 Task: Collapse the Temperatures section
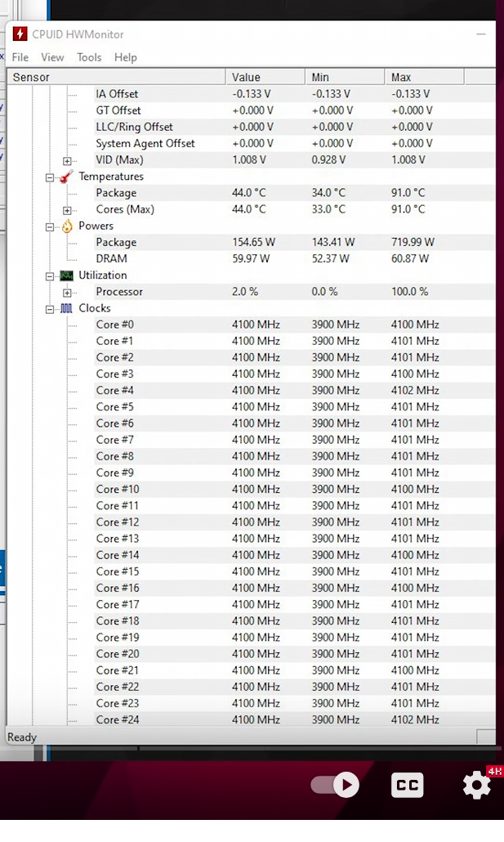(x=50, y=177)
